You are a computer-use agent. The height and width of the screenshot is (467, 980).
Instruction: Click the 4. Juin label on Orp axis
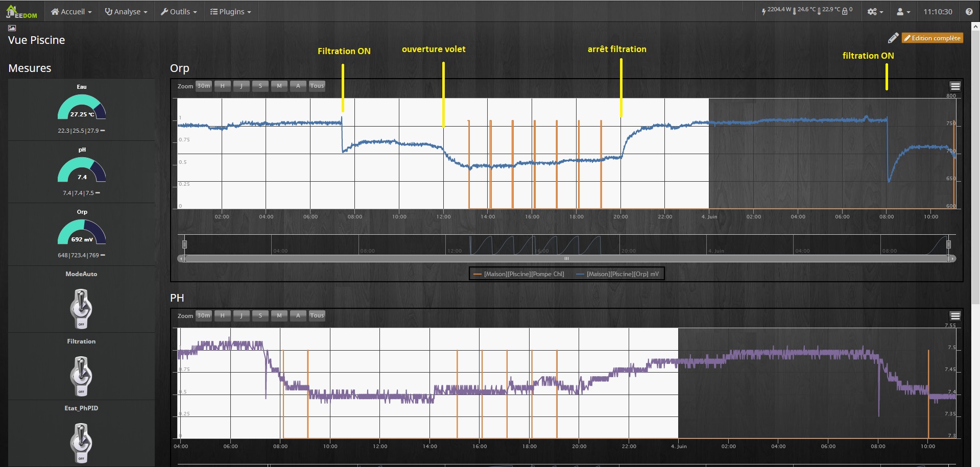(709, 217)
